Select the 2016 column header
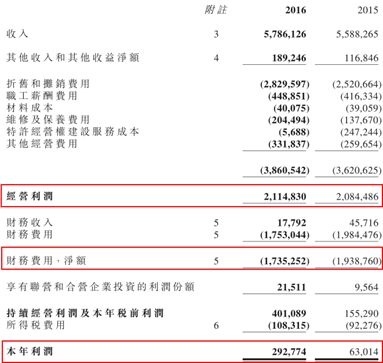 [x=295, y=10]
